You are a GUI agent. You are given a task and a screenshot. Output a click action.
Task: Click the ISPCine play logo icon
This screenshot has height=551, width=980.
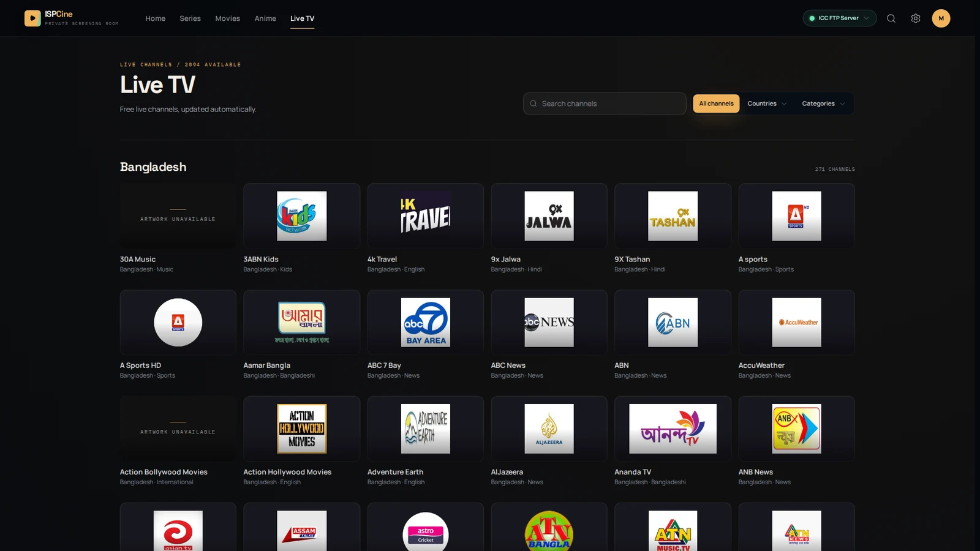32,18
